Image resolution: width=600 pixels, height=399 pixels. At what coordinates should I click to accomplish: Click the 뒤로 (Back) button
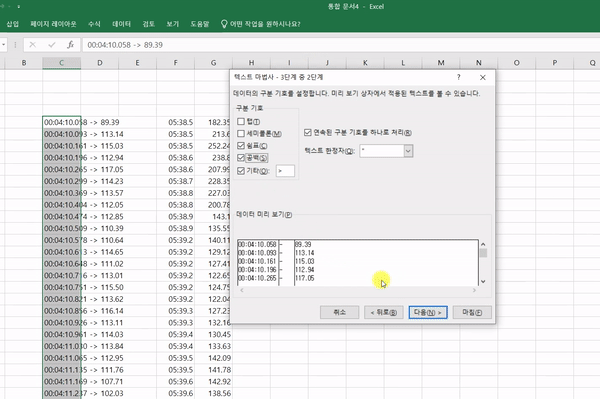click(x=383, y=312)
